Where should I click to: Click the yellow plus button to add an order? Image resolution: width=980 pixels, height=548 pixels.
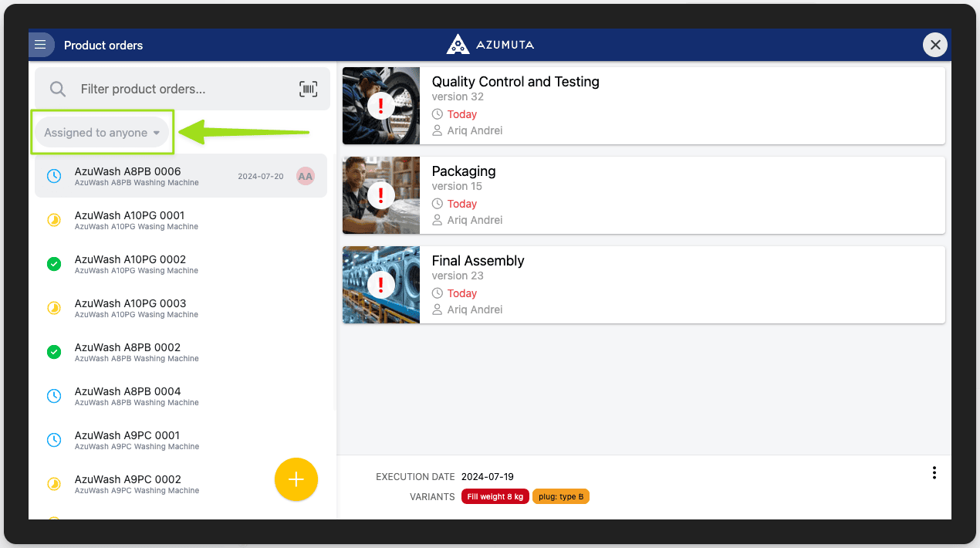pyautogui.click(x=296, y=479)
